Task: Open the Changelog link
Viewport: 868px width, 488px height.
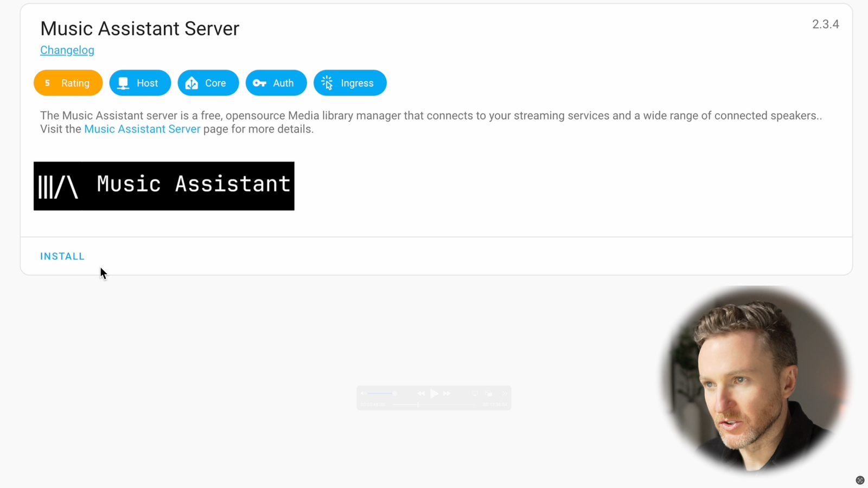Action: tap(67, 50)
